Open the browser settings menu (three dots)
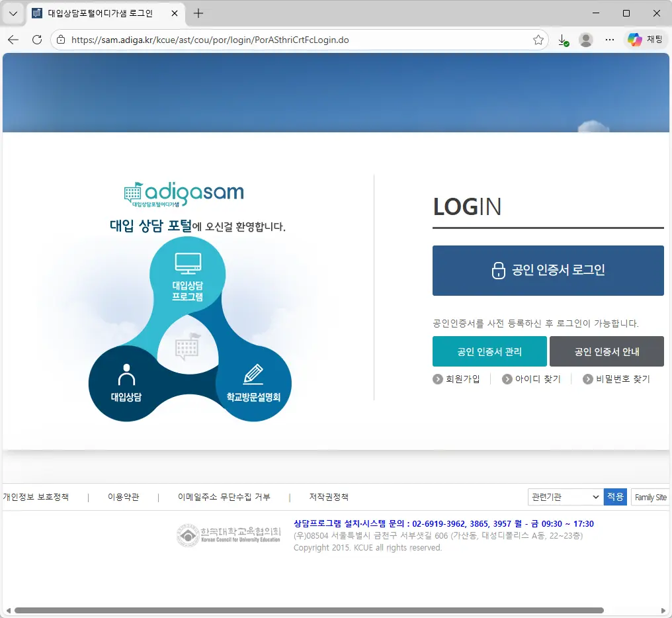Viewport: 672px width, 618px height. (609, 40)
